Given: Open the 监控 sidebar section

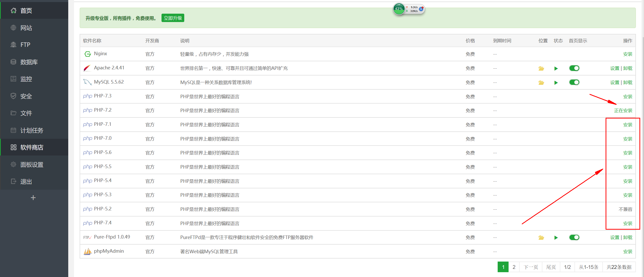Looking at the screenshot, I should tap(34, 79).
